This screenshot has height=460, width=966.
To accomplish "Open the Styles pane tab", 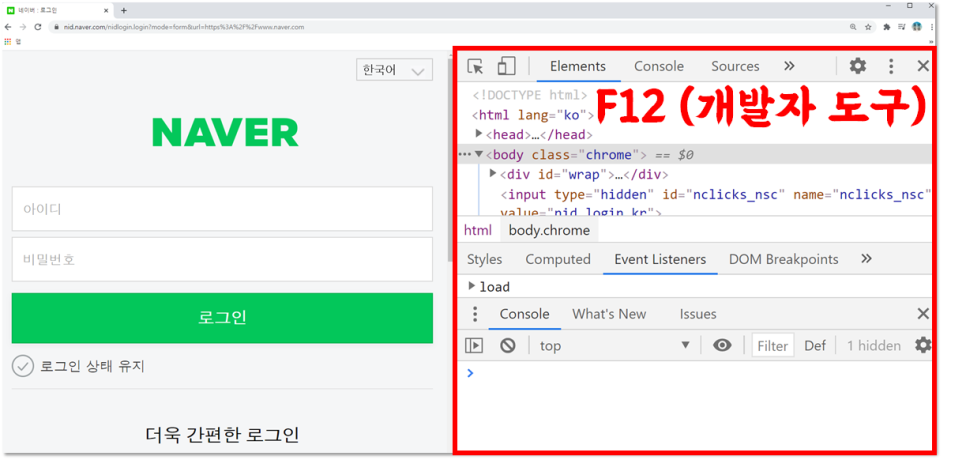I will (x=484, y=259).
